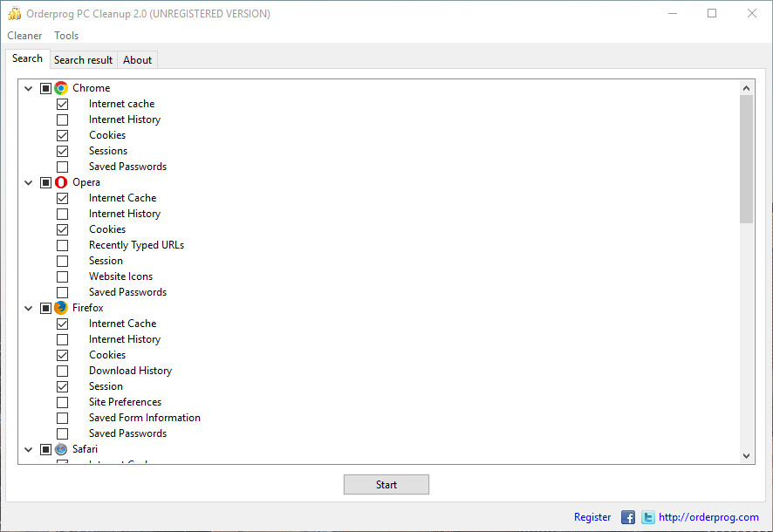Image resolution: width=773 pixels, height=532 pixels.
Task: Toggle the Safari group checkbox
Action: coord(45,449)
